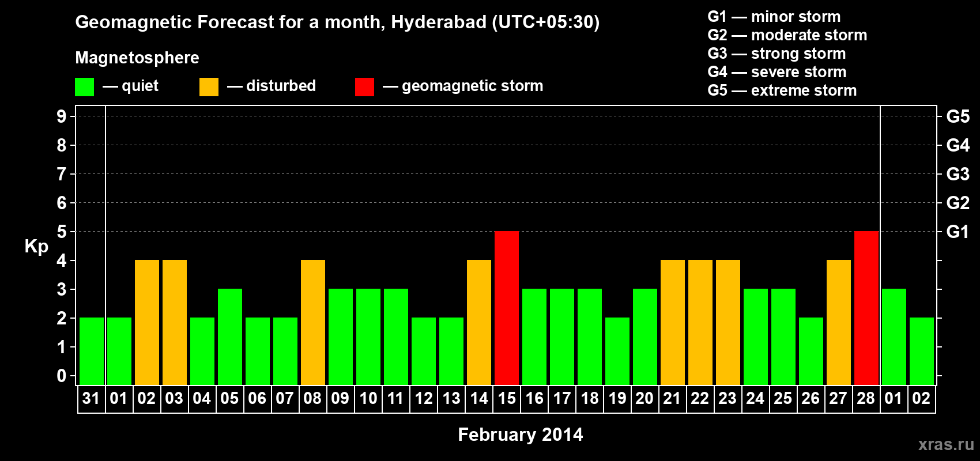Click the green quiet legend swatch
Viewport: 980px width, 461px height.
84,87
